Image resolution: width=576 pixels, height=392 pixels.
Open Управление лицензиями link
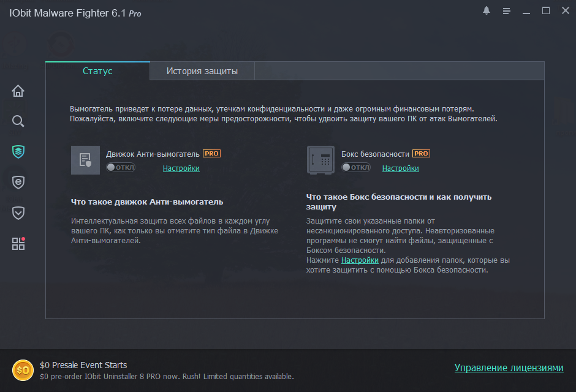(509, 367)
